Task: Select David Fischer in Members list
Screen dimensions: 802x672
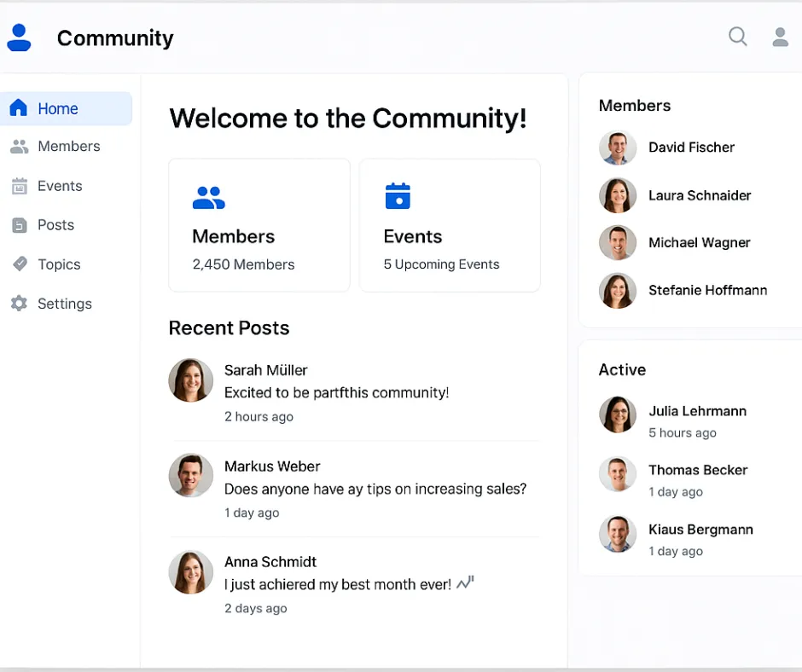Action: 692,148
